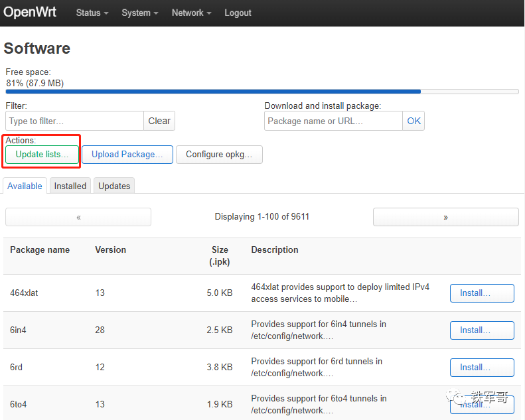Open the Upload Package dialog
Viewport: 525px width, 420px height.
tap(127, 155)
